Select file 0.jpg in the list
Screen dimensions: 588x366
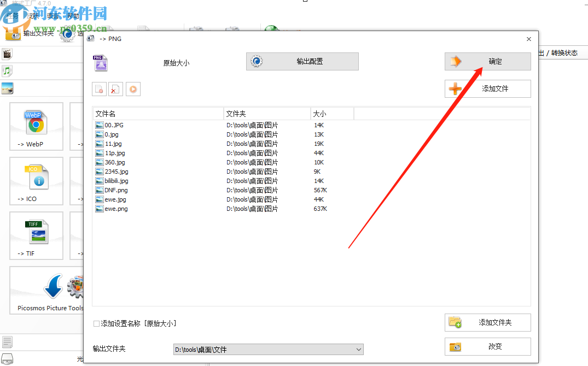pos(112,134)
